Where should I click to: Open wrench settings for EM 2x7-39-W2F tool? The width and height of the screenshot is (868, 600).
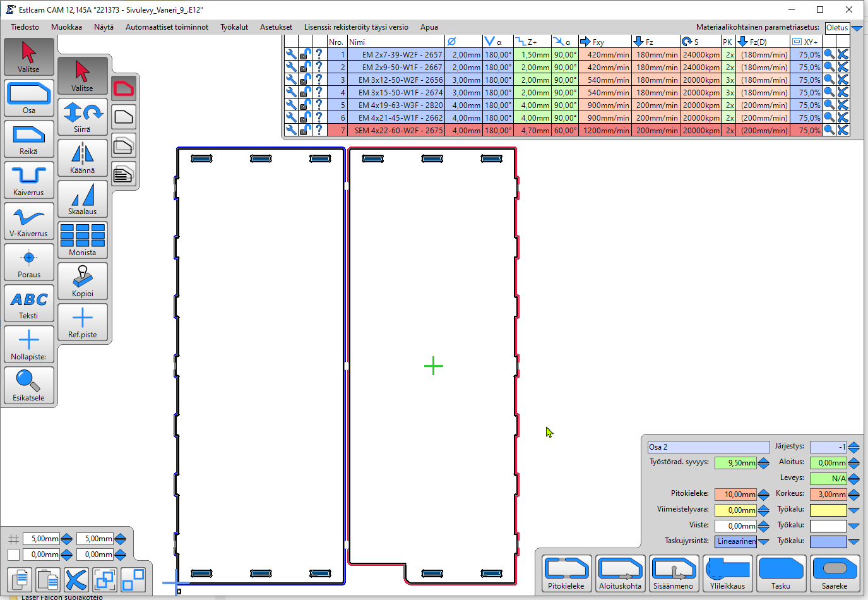point(291,54)
